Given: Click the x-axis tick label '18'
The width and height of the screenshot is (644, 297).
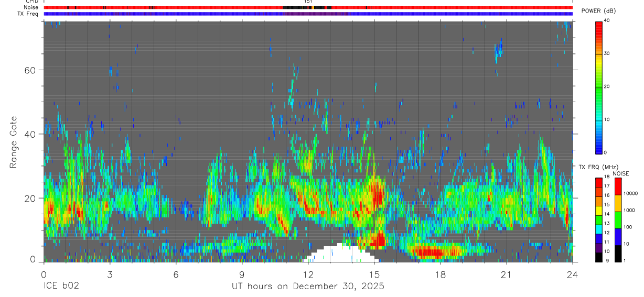Looking at the screenshot, I should pyautogui.click(x=440, y=274).
